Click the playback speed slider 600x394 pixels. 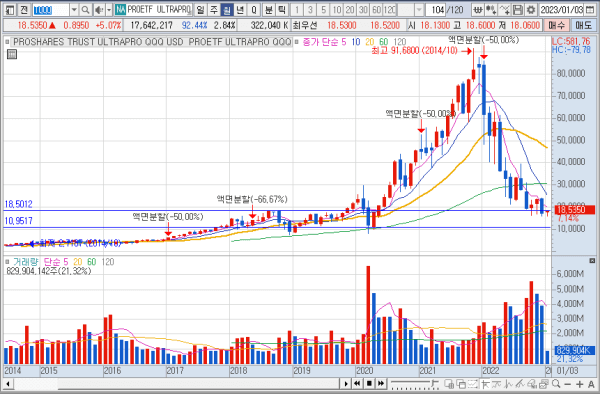point(415,384)
